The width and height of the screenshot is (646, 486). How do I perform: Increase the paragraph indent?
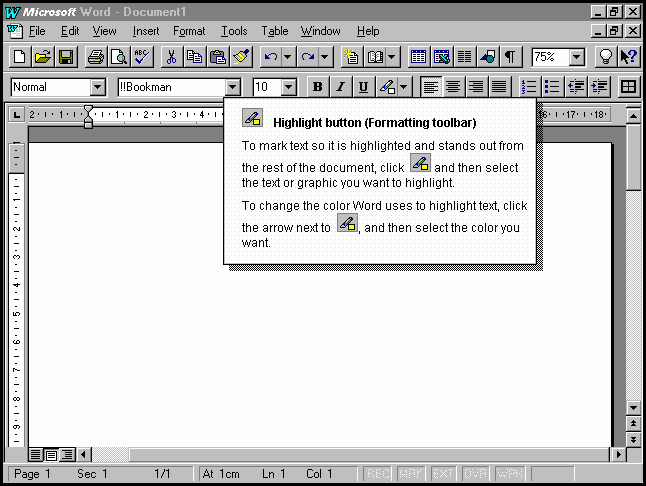[599, 86]
